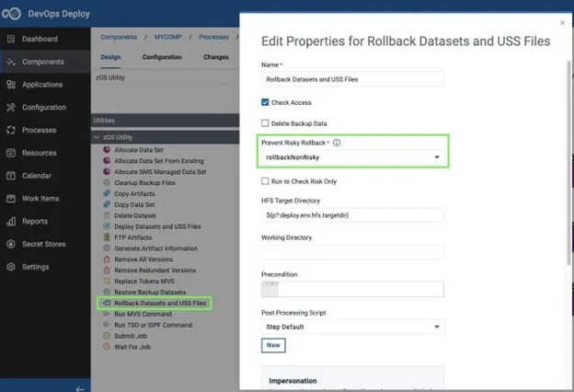Click the Calendar icon in sidebar
574x392 pixels.
tap(10, 176)
